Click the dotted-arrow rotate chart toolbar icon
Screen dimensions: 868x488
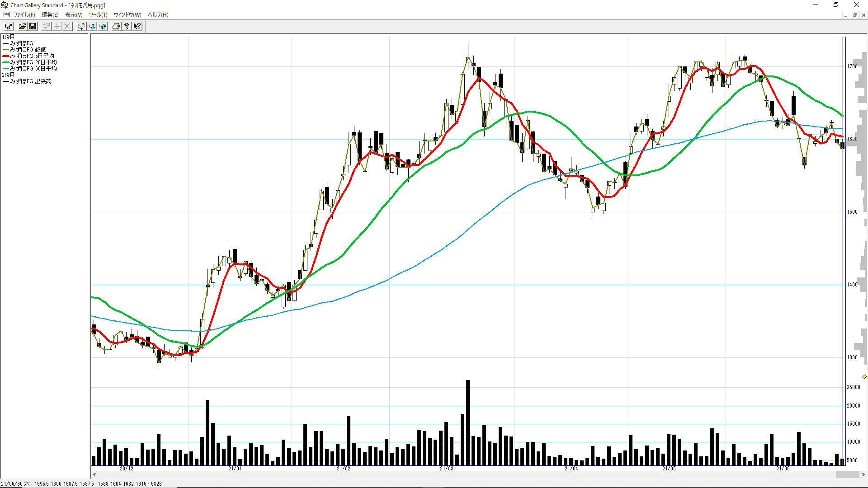(81, 26)
